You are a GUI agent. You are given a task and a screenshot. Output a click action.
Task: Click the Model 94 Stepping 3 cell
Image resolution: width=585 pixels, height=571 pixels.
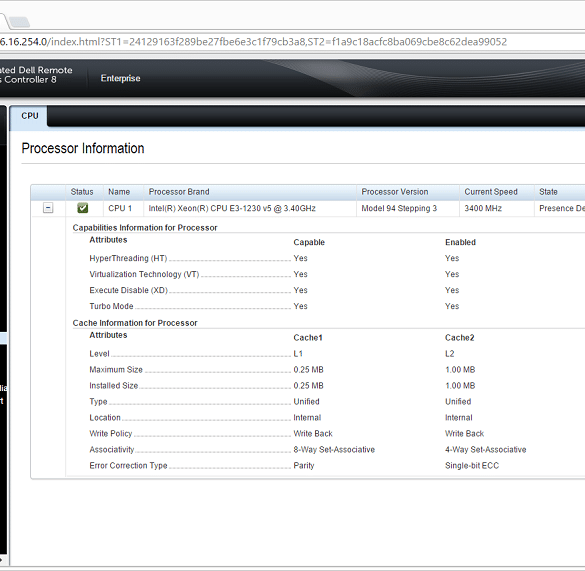click(x=399, y=208)
